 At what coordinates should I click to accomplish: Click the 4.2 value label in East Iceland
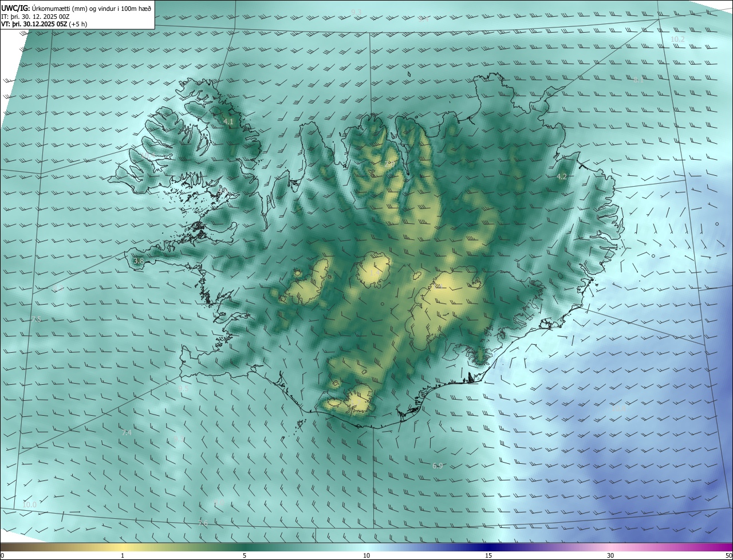(562, 177)
